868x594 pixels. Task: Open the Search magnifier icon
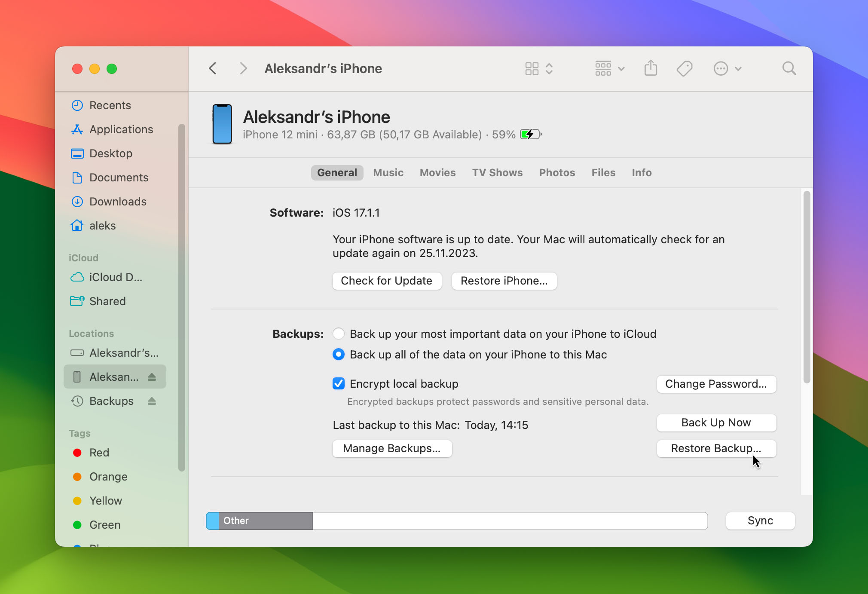coord(789,68)
